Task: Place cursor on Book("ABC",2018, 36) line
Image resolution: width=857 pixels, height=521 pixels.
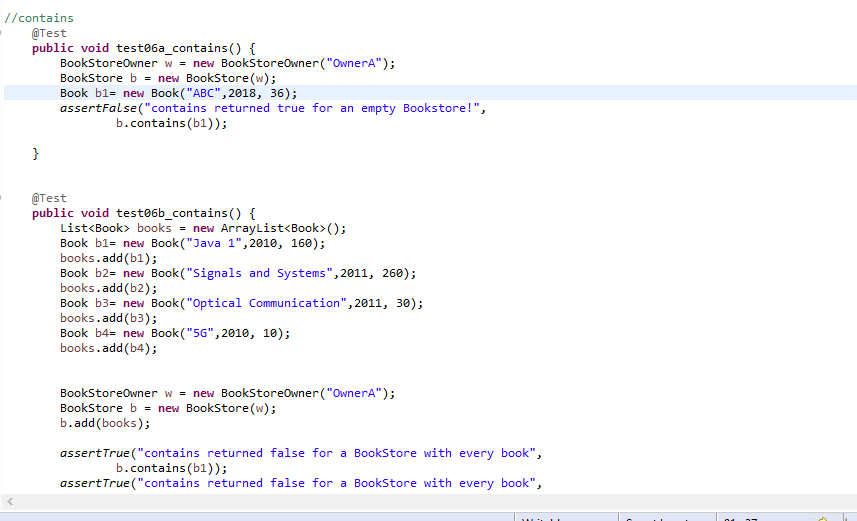Action: 179,93
